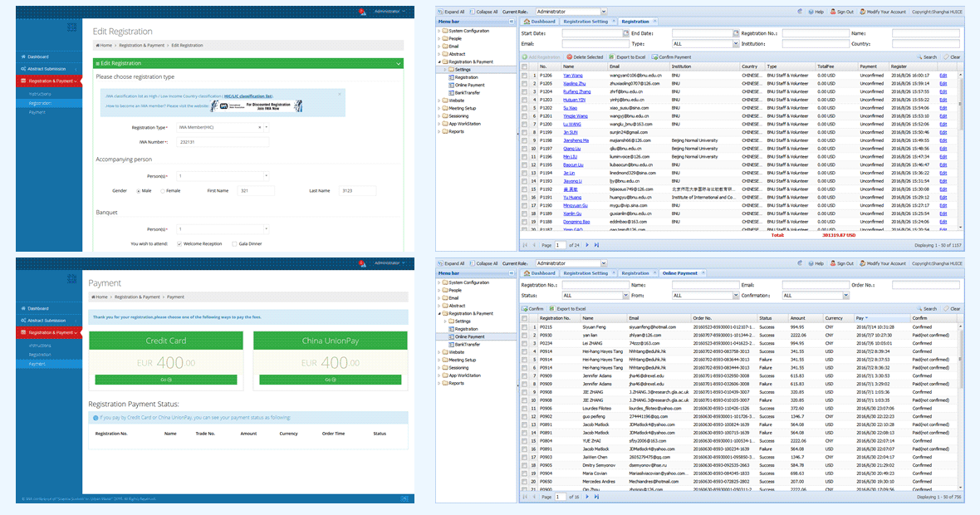
Task: Click the Yan Wang name link
Action: pos(572,75)
